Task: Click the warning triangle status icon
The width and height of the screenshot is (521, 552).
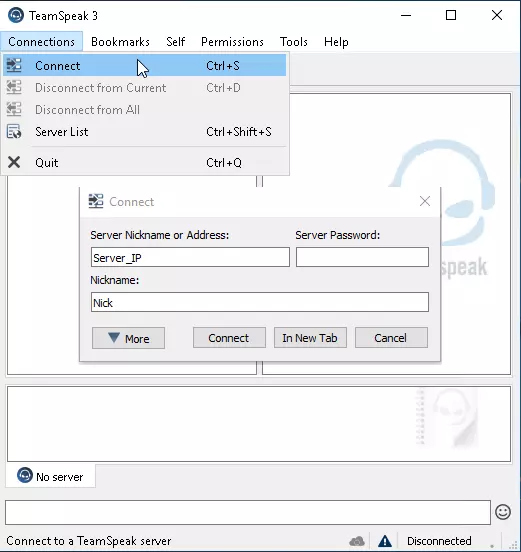Action: [x=385, y=541]
